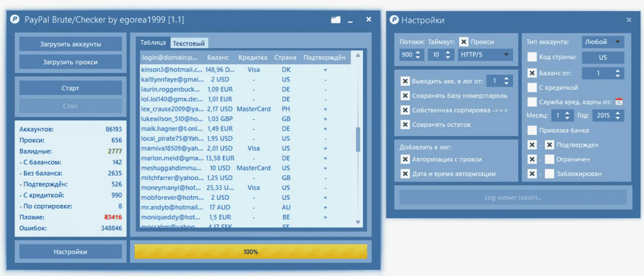Enable the Код страны checkbox

pos(532,58)
